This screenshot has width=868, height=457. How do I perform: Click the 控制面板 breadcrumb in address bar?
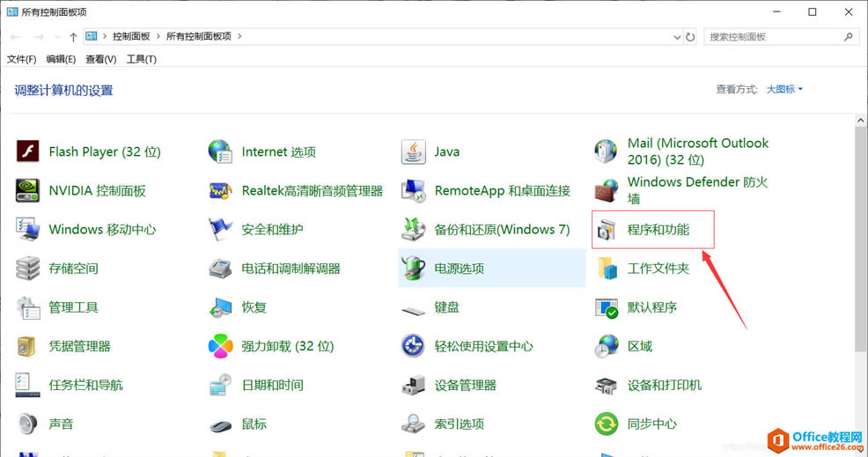(131, 37)
